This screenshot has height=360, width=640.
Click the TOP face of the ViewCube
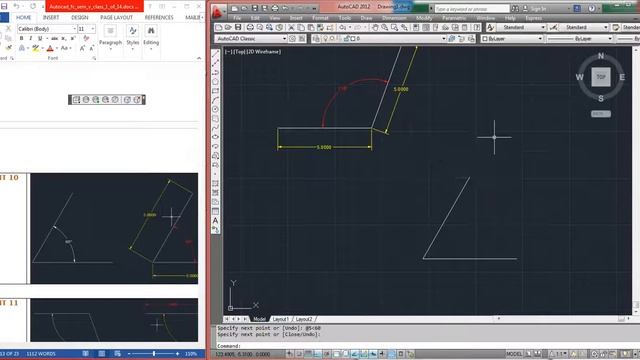tap(601, 77)
